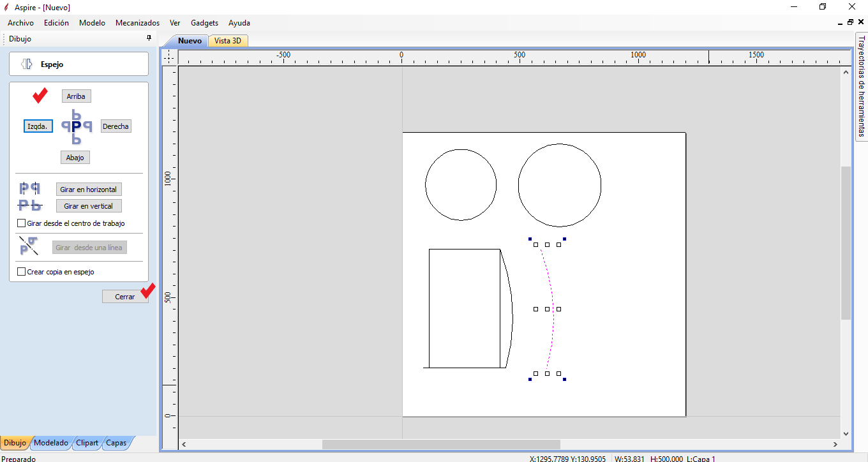868x462 pixels.
Task: Pin the Dibujo panel with the pushpin
Action: click(x=149, y=38)
